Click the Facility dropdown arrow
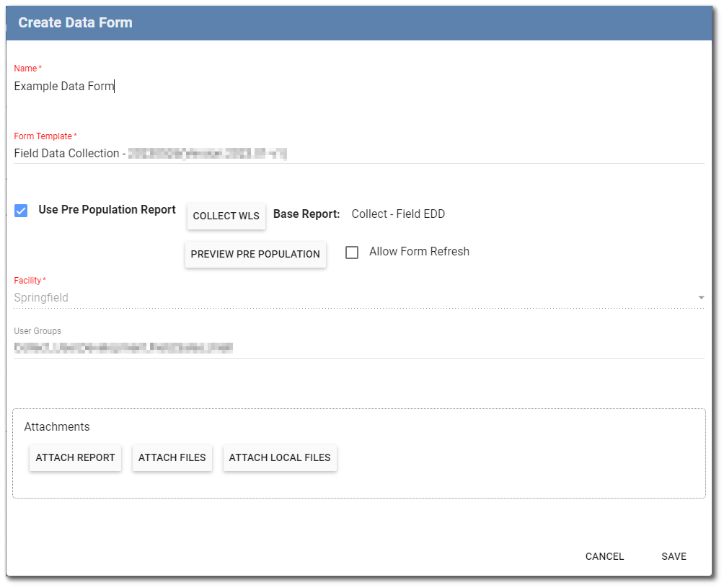The image size is (724, 588). (701, 297)
